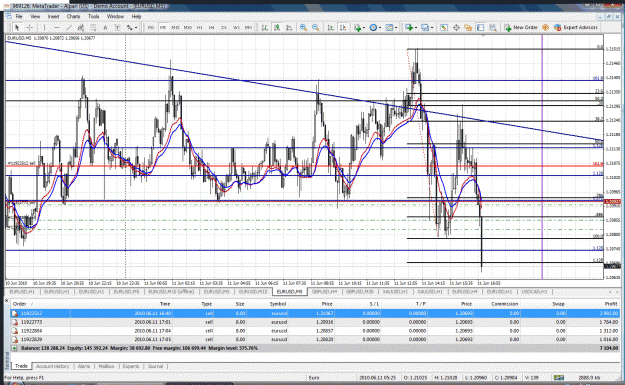Switch chart to line chart mode
Screen dimensions: 625x385
click(289, 28)
